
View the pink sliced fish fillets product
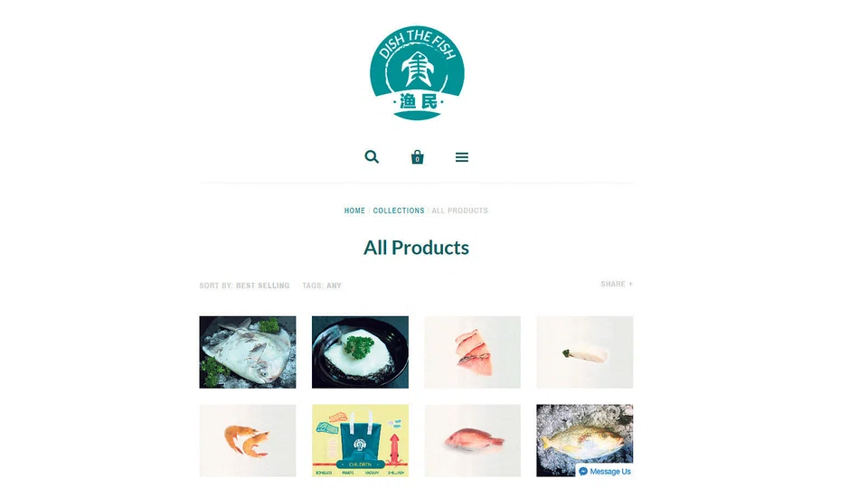pyautogui.click(x=472, y=352)
